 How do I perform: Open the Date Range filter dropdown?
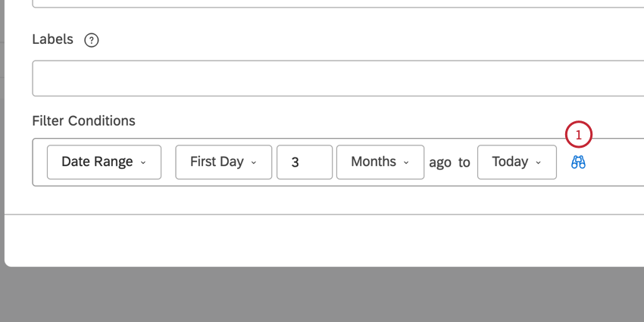pyautogui.click(x=104, y=162)
